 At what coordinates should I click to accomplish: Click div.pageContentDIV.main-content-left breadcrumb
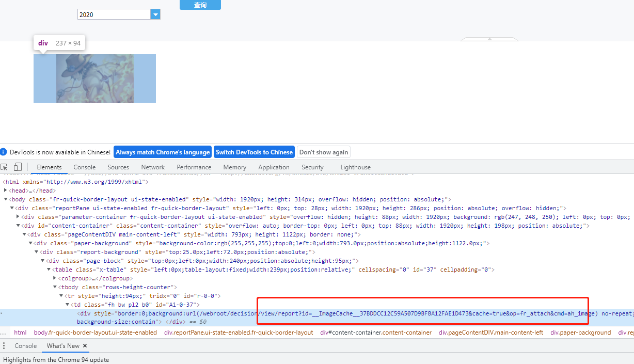tap(491, 333)
